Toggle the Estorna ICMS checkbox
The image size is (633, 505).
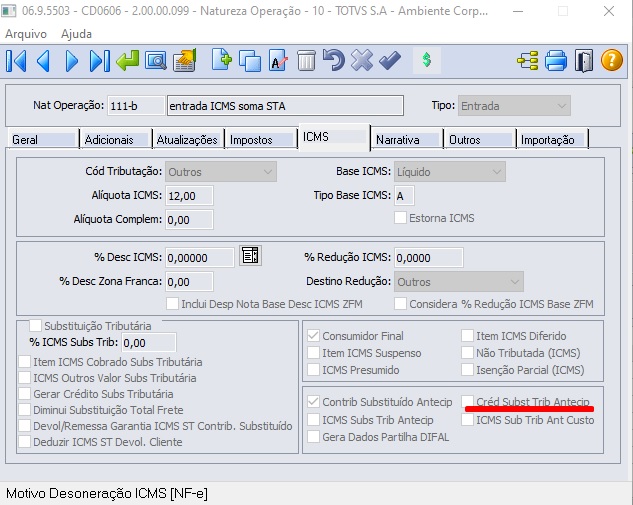[x=400, y=218]
